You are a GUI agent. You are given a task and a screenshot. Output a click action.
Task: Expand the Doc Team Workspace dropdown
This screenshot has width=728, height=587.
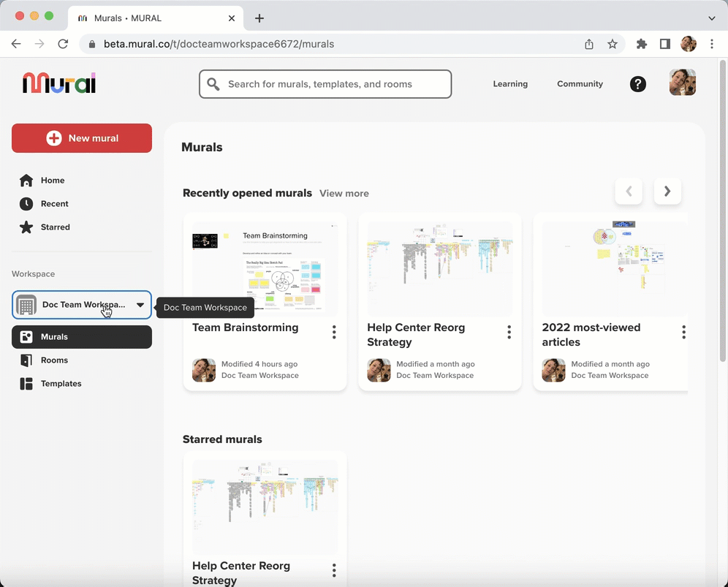(x=140, y=305)
